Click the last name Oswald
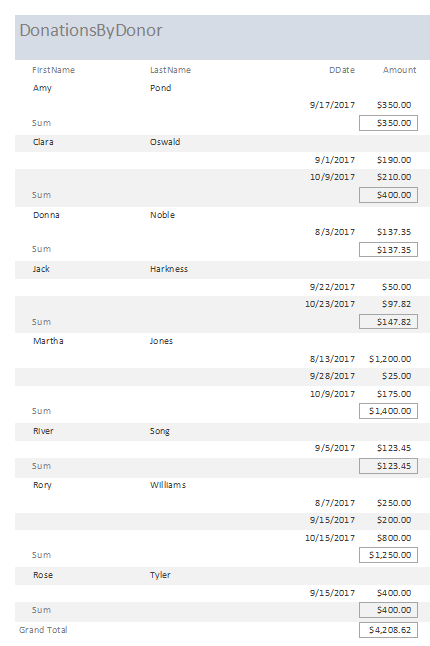430x646 pixels. click(x=165, y=142)
